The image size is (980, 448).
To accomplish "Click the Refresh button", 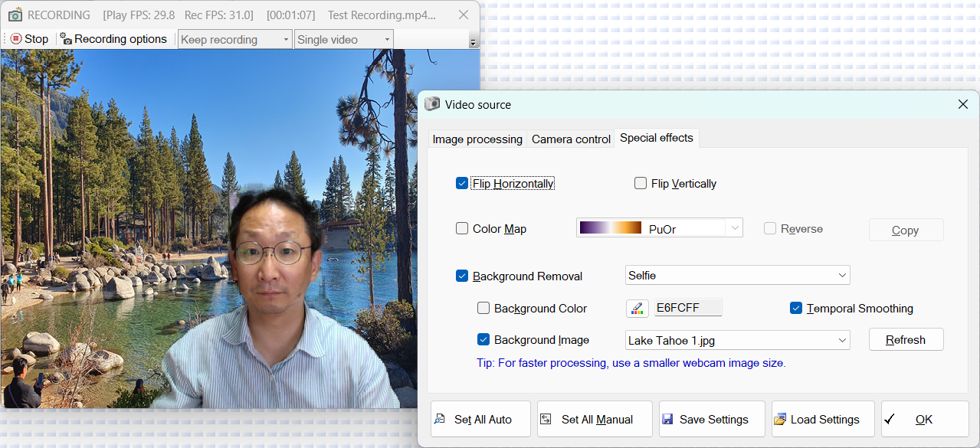I will 906,340.
